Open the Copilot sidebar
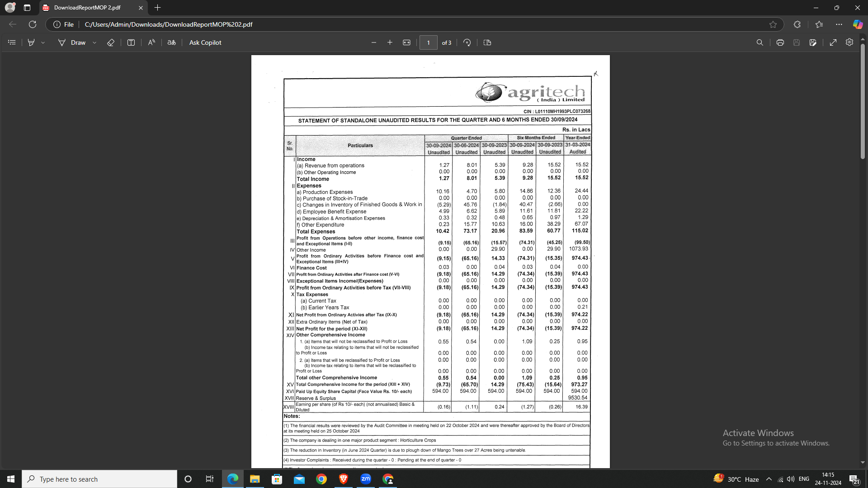Viewport: 868px width, 488px height. coord(858,24)
